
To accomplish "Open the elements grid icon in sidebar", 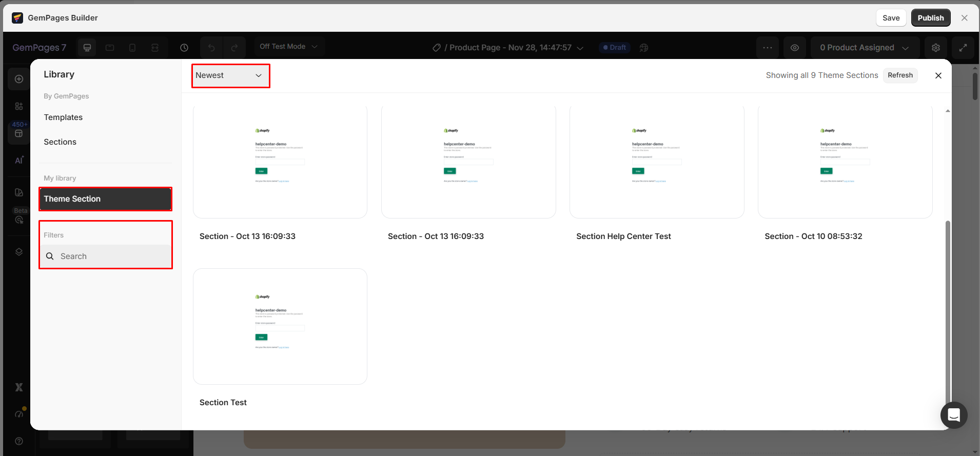I will 19,106.
